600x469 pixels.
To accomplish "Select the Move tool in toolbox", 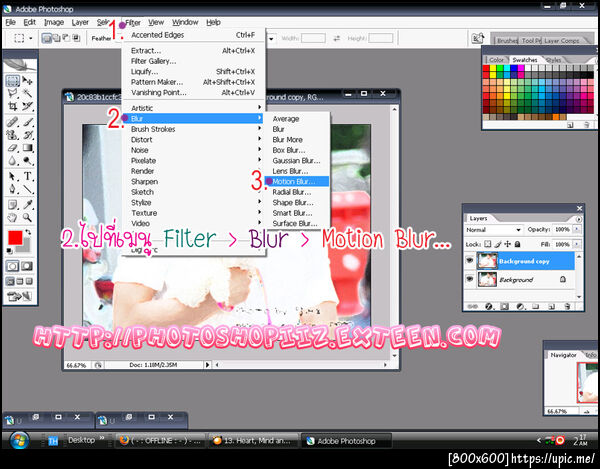I will tap(27, 81).
